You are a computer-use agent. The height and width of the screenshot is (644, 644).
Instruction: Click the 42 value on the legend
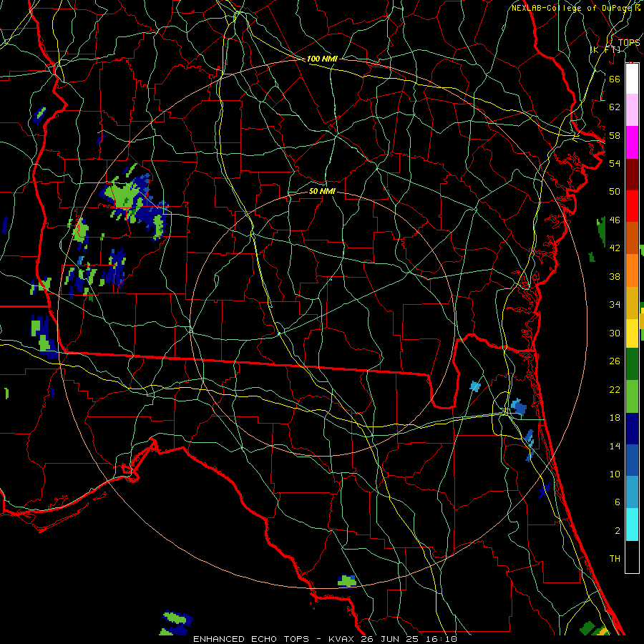pos(615,248)
